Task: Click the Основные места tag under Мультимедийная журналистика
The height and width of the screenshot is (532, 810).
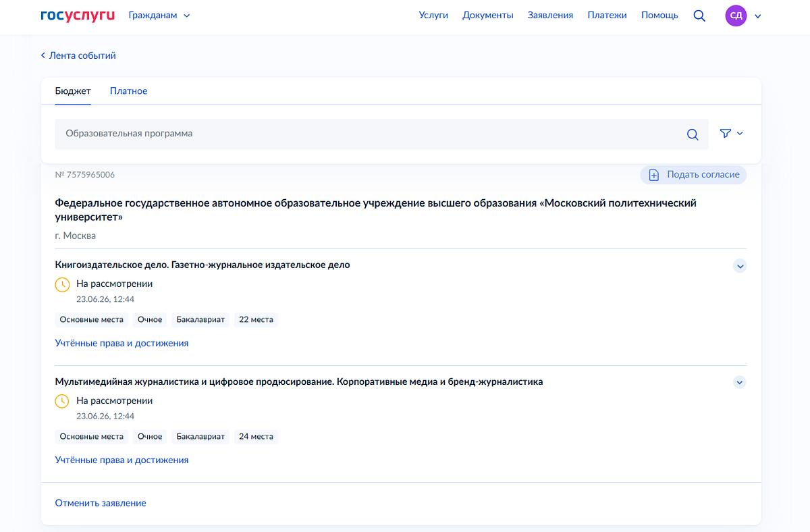Action: tap(92, 437)
